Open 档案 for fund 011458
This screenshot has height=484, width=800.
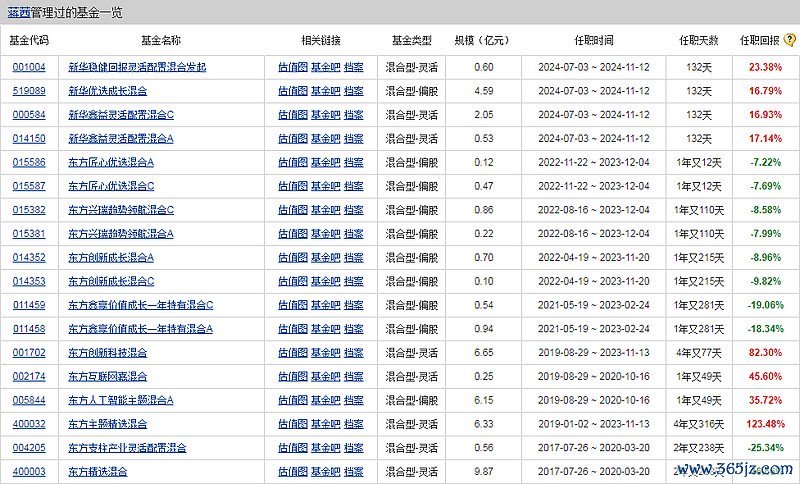tap(354, 329)
